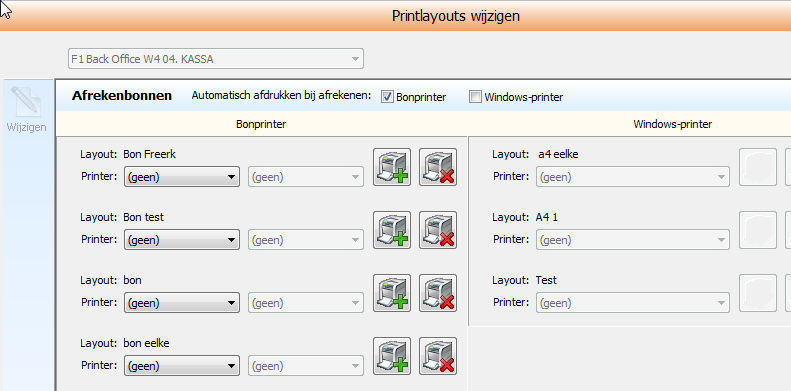791x391 pixels.
Task: Open Printer dropdown for bon eelke
Action: coord(182,366)
